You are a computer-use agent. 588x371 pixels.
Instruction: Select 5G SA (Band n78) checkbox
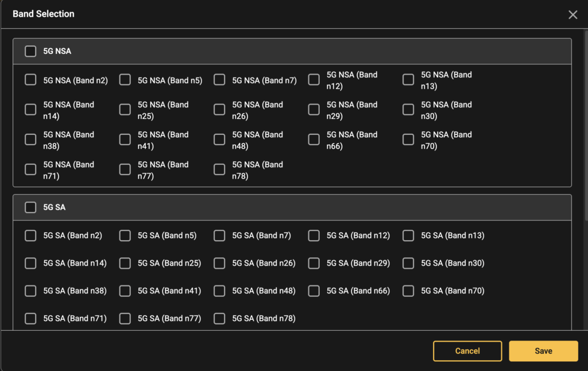click(219, 319)
